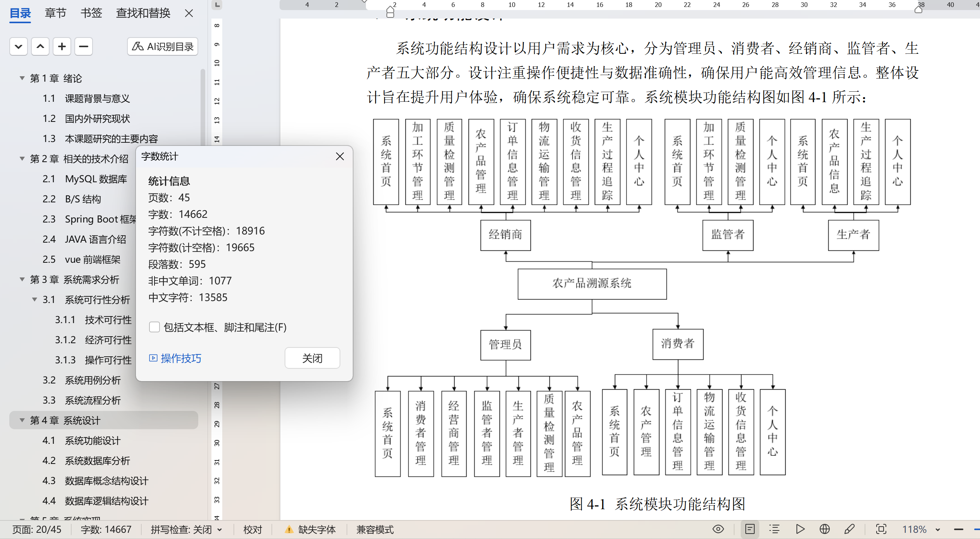Click the pen writing mode icon
The height and width of the screenshot is (539, 980).
[850, 529]
